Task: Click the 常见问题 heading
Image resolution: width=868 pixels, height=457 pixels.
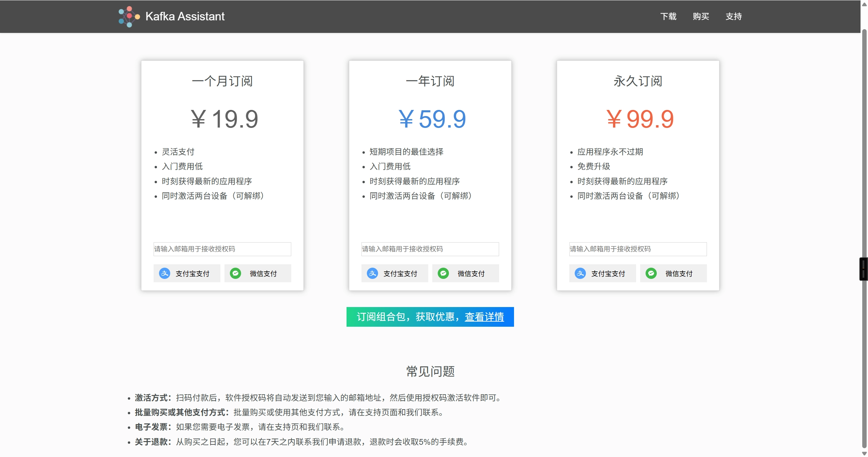Action: tap(430, 372)
